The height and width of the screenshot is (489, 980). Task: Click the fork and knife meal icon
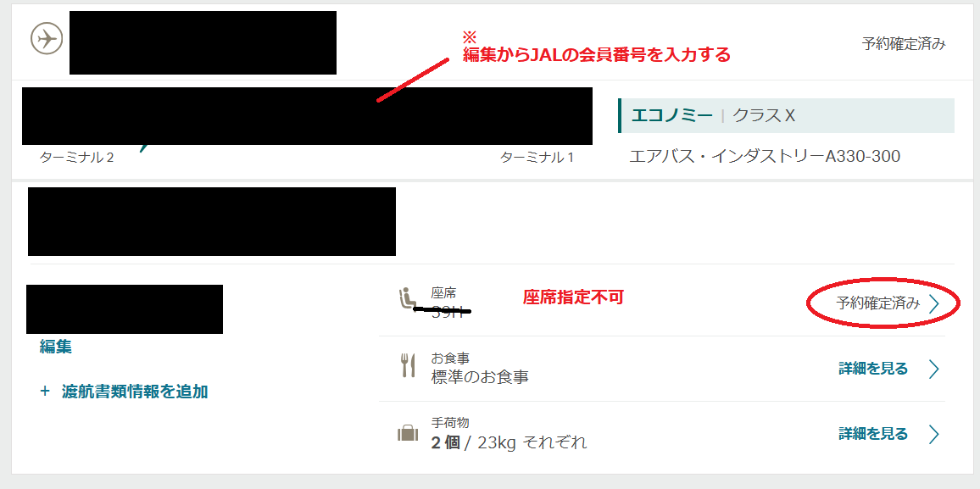(408, 365)
